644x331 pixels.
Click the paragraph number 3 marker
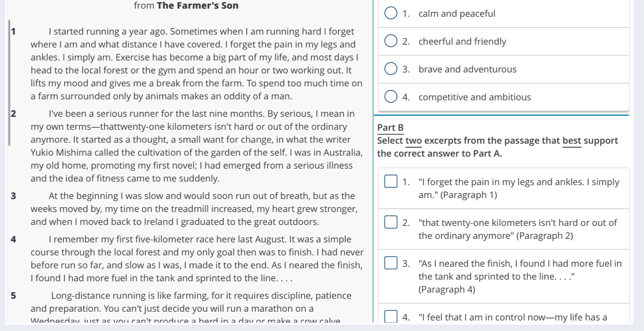[x=13, y=196]
